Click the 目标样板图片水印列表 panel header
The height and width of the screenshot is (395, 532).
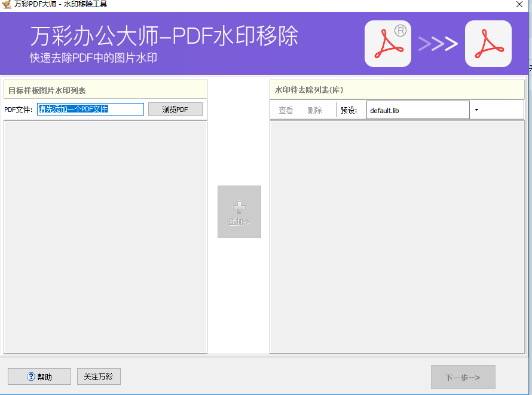click(105, 90)
